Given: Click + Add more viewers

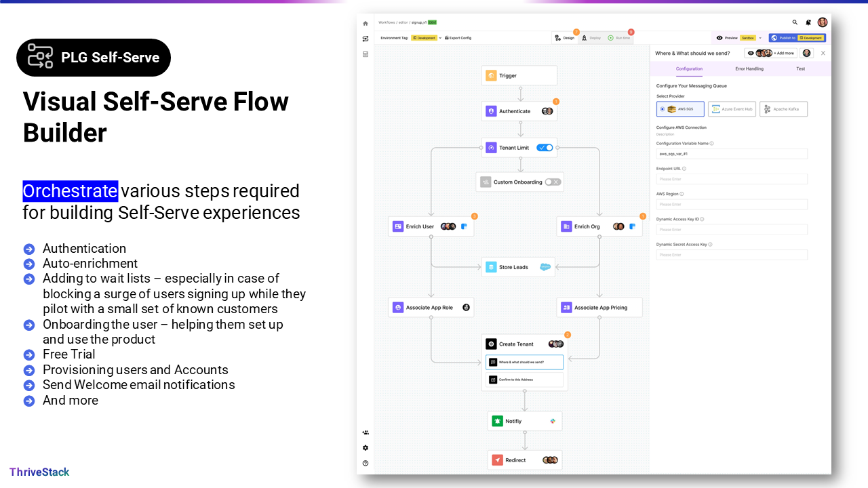Looking at the screenshot, I should click(x=784, y=53).
